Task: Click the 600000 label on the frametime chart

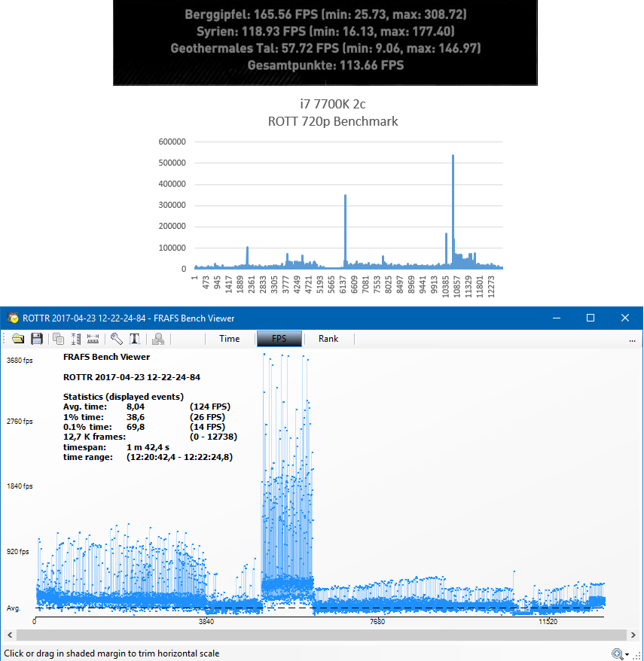Action: (x=172, y=142)
